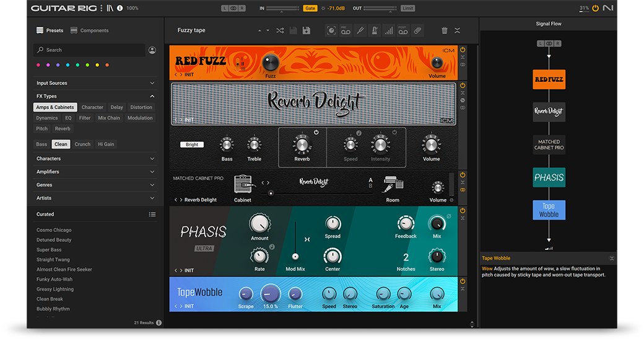644x341 pixels.
Task: Click the Save As preset icon
Action: [307, 30]
